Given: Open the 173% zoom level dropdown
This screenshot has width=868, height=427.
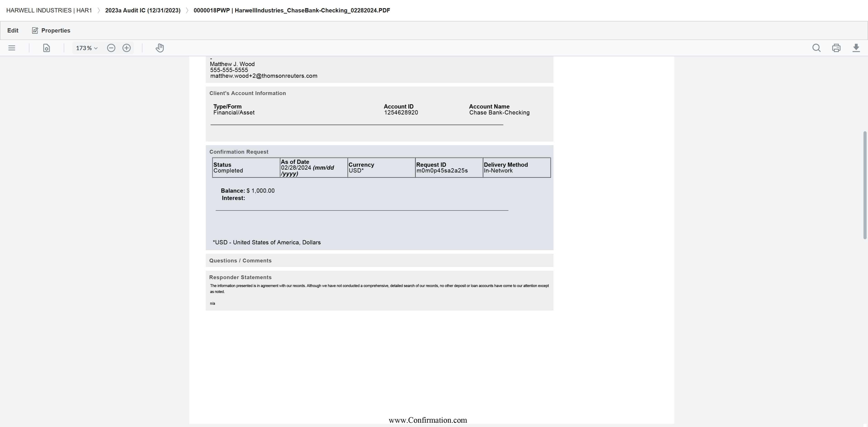Looking at the screenshot, I should coord(87,48).
